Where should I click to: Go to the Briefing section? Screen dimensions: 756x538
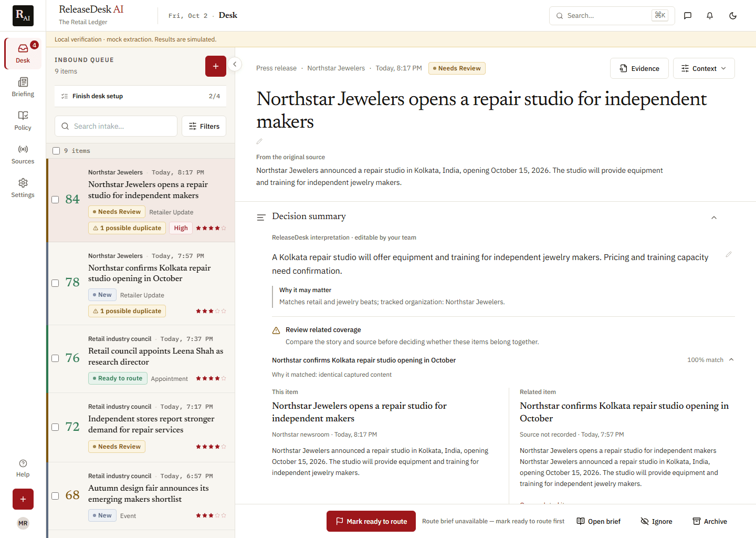(x=23, y=87)
